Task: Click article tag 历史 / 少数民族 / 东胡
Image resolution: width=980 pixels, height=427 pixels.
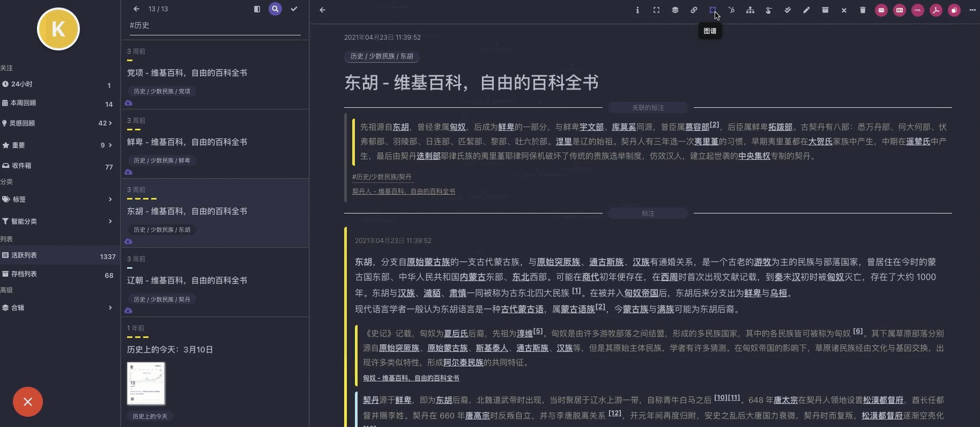Action: coord(382,56)
